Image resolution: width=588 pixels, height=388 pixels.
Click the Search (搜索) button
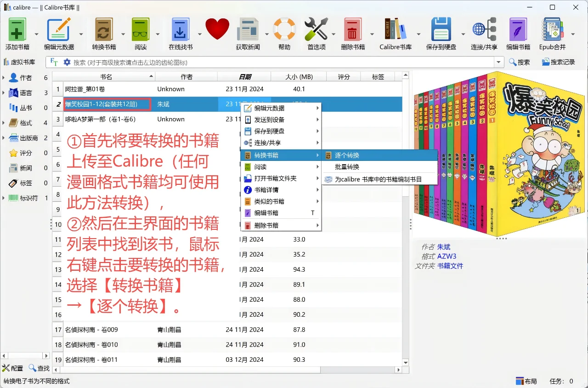click(x=520, y=62)
